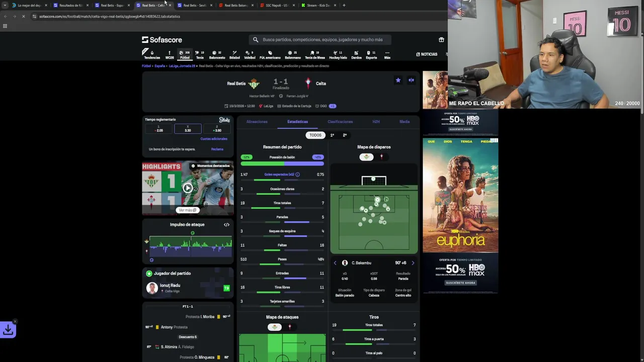644x362 pixels.
Task: Select the 2º half filter
Action: coord(345,135)
